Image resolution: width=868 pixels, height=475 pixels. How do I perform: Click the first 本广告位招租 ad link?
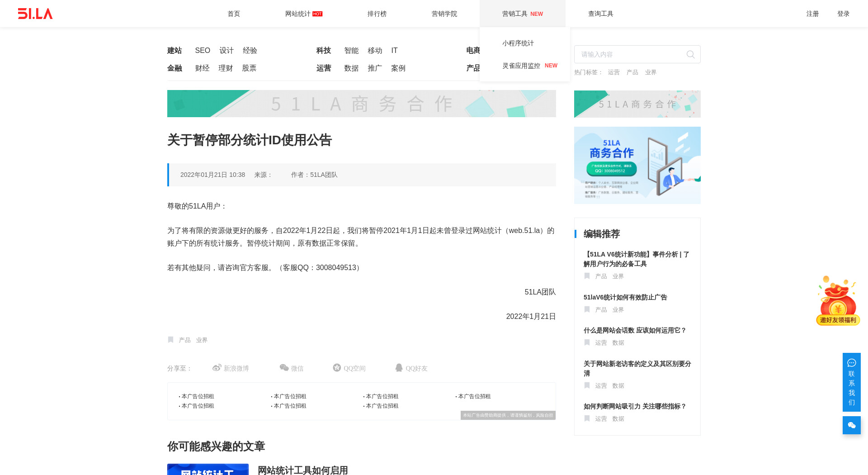coord(198,396)
